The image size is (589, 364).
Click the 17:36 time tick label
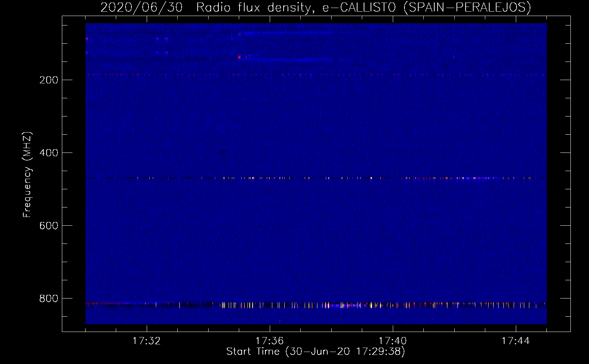pos(270,341)
